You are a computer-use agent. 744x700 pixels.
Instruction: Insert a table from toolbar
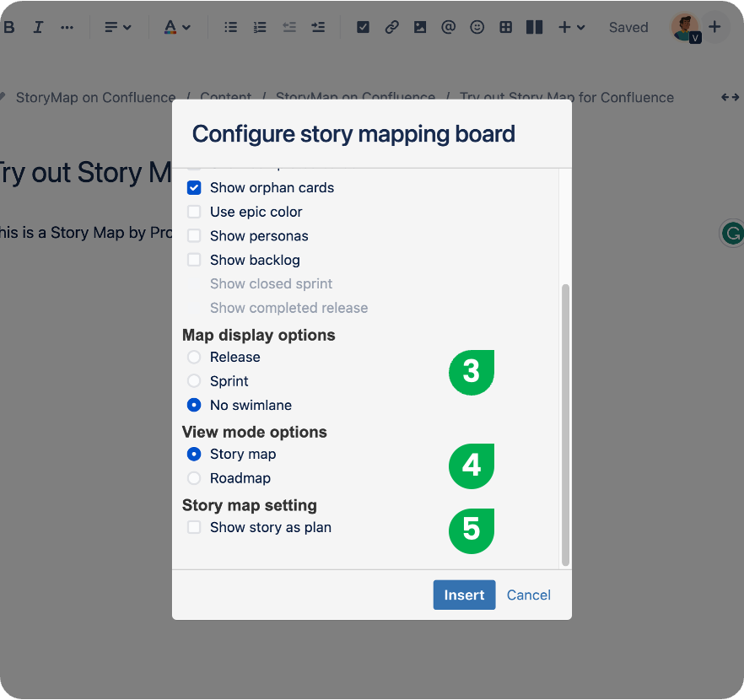[x=506, y=27]
